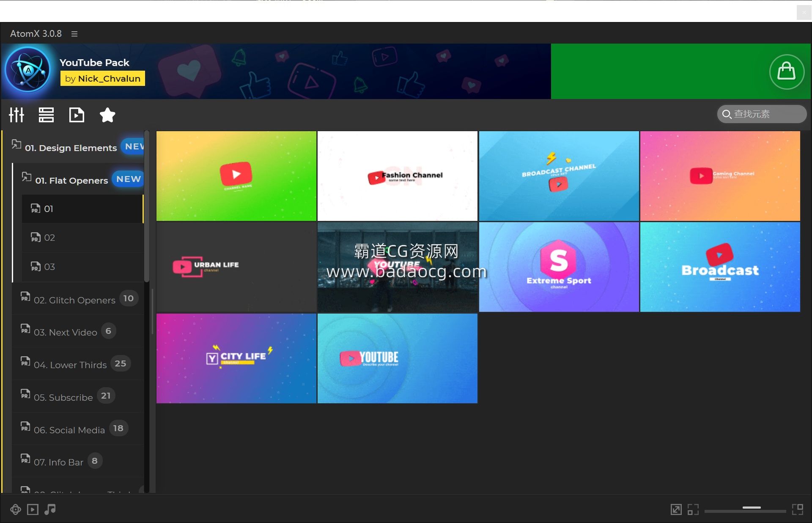Select the dark city YouTube opener thumbnail

tap(398, 267)
